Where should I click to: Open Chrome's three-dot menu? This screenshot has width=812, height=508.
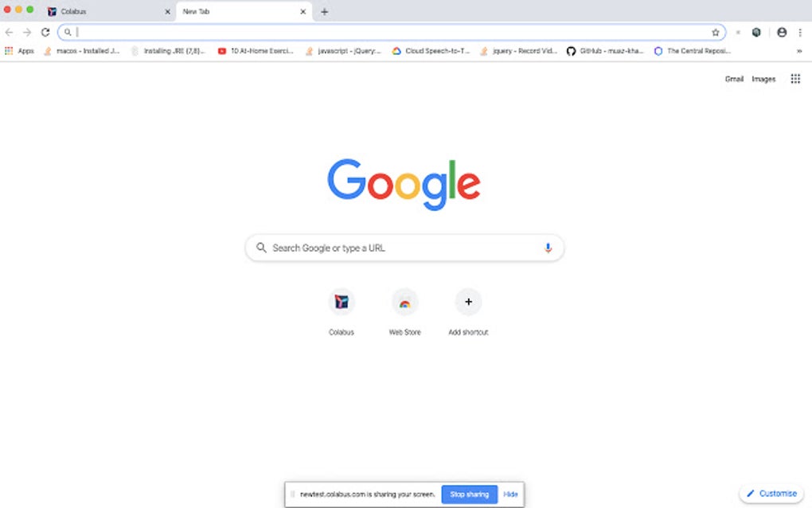pyautogui.click(x=800, y=32)
